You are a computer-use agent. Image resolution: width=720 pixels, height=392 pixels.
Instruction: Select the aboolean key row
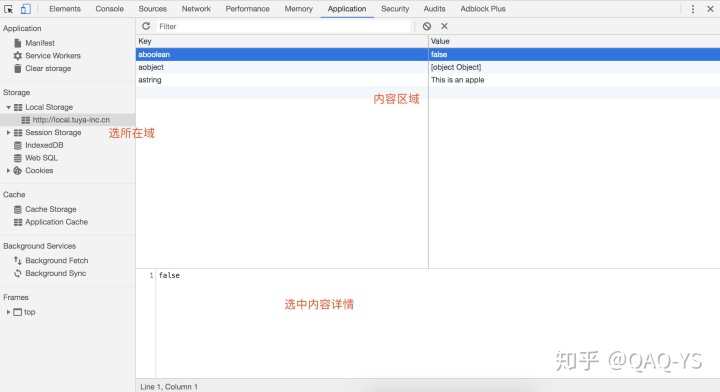click(282, 54)
